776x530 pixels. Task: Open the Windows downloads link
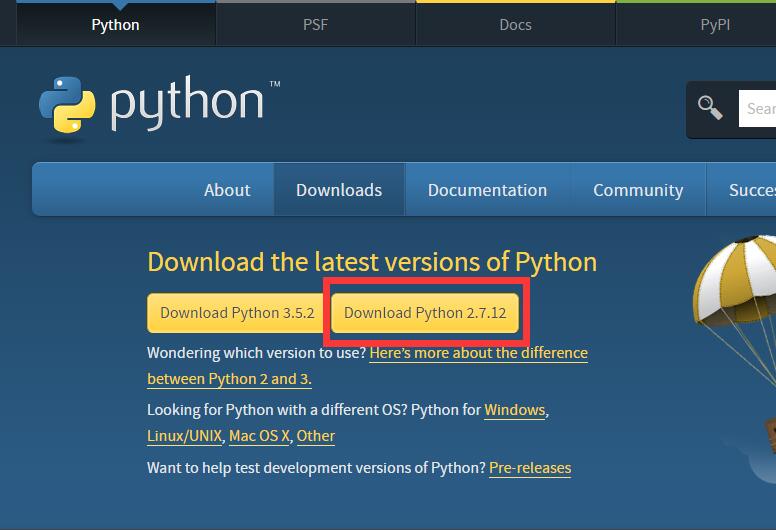[x=515, y=410]
